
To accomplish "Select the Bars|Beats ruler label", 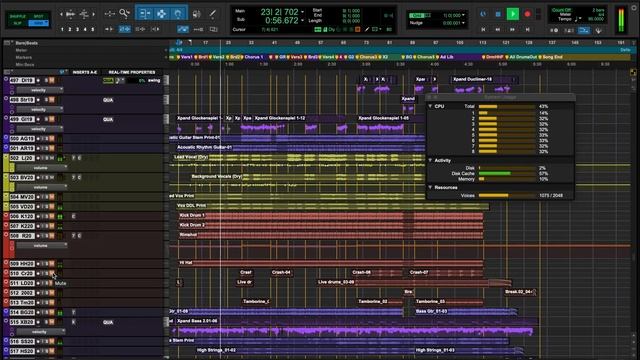I will (27, 43).
